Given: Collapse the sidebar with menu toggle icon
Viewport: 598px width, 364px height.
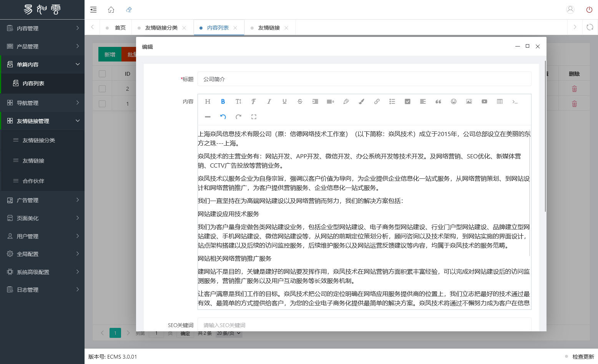Looking at the screenshot, I should (x=93, y=10).
